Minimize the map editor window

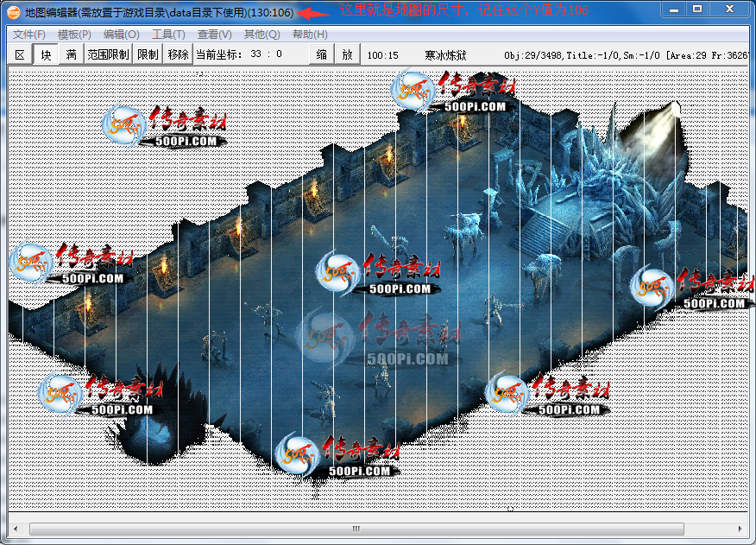pos(674,10)
